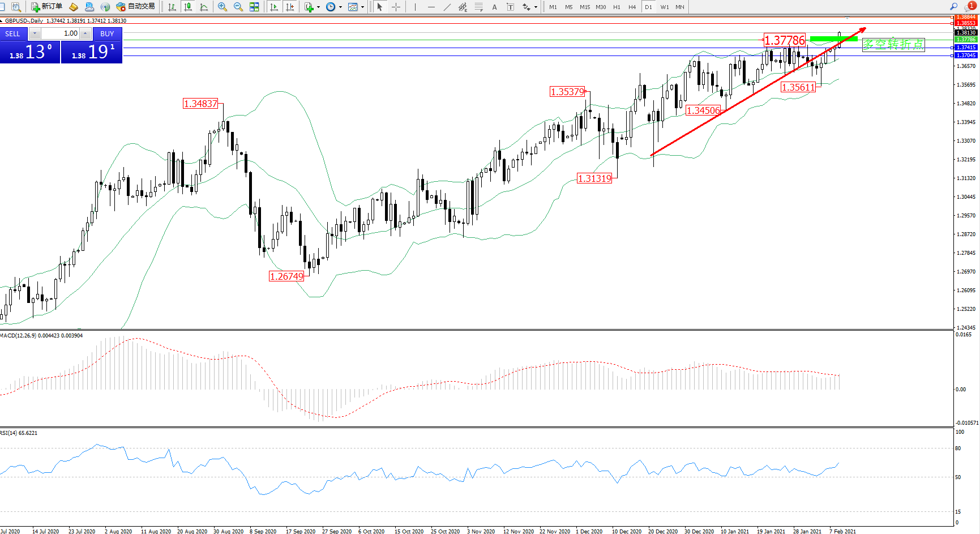Switch to W1 timeframe
Viewport: 980px width, 534px height.
[x=664, y=7]
